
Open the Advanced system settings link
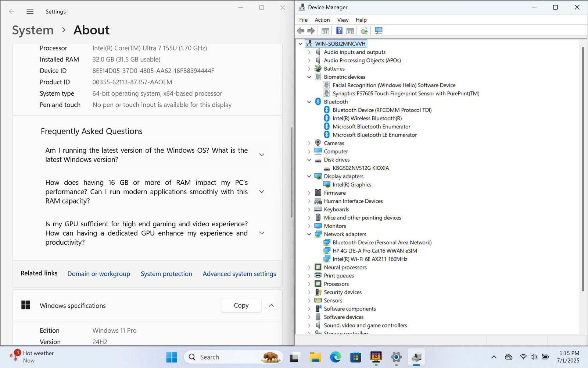[x=239, y=274]
